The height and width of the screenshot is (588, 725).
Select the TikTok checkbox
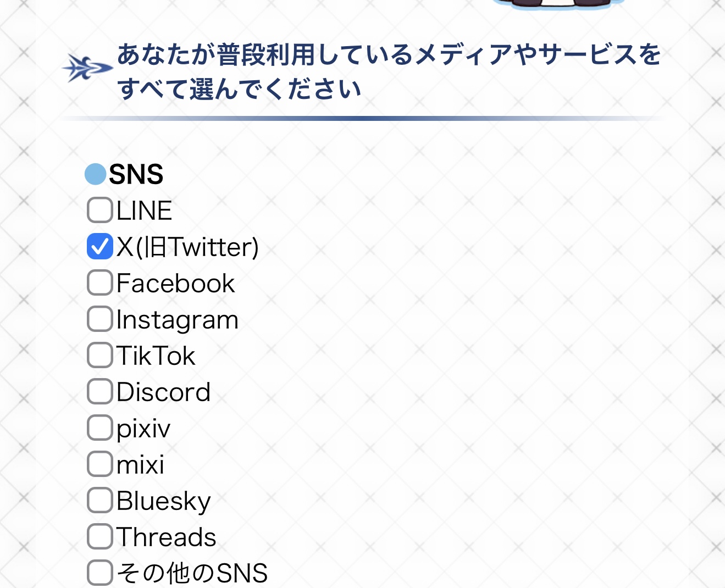[99, 355]
